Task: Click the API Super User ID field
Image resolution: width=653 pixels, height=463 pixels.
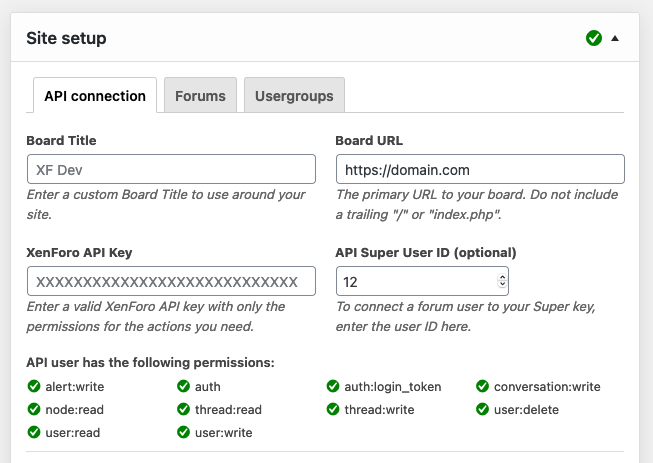Action: [416, 281]
